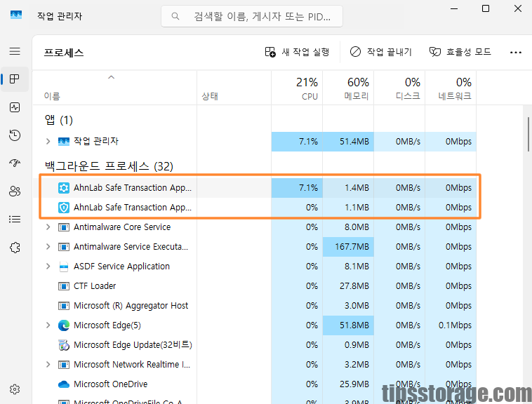Viewport: 532px width, 404px height.
Task: Open the Details list page icon
Action: 15,220
